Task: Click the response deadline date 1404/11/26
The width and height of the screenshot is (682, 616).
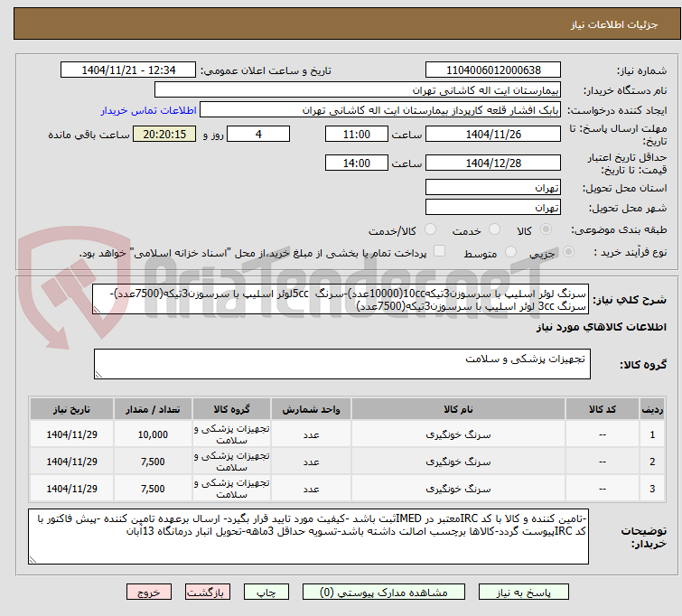Action: tap(493, 134)
